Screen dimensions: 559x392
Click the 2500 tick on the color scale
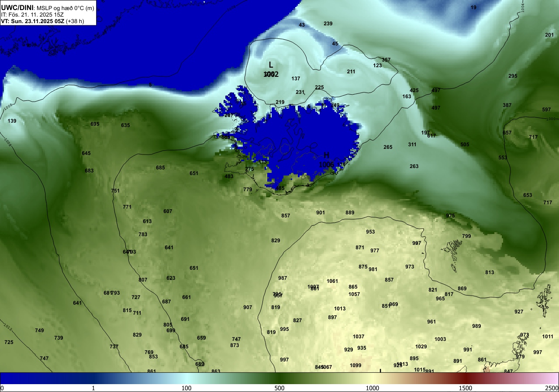click(552, 388)
